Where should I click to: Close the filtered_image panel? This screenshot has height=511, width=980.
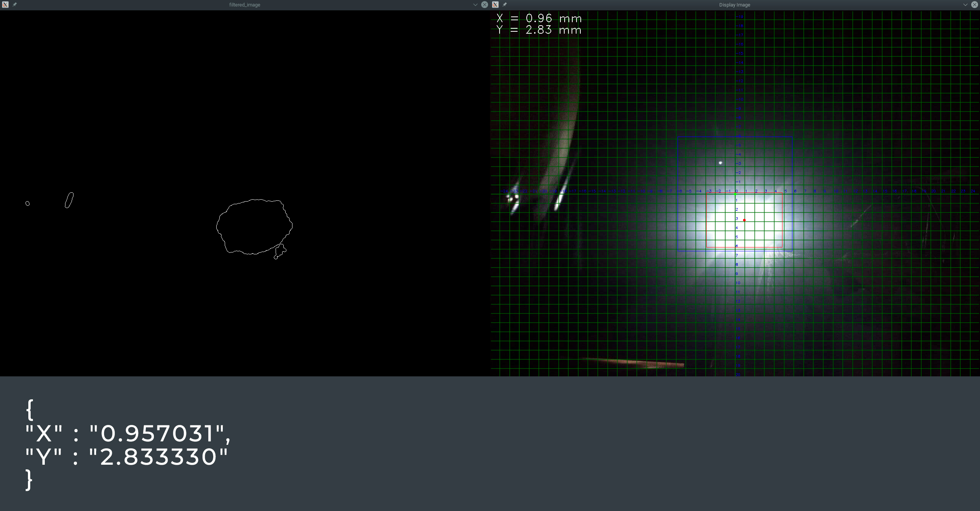pos(484,5)
